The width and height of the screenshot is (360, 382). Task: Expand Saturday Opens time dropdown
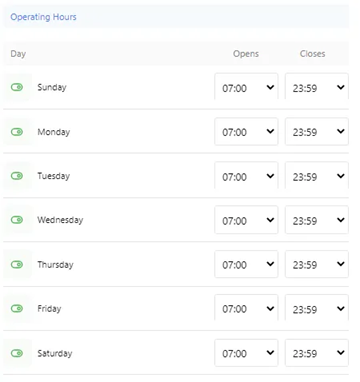246,353
